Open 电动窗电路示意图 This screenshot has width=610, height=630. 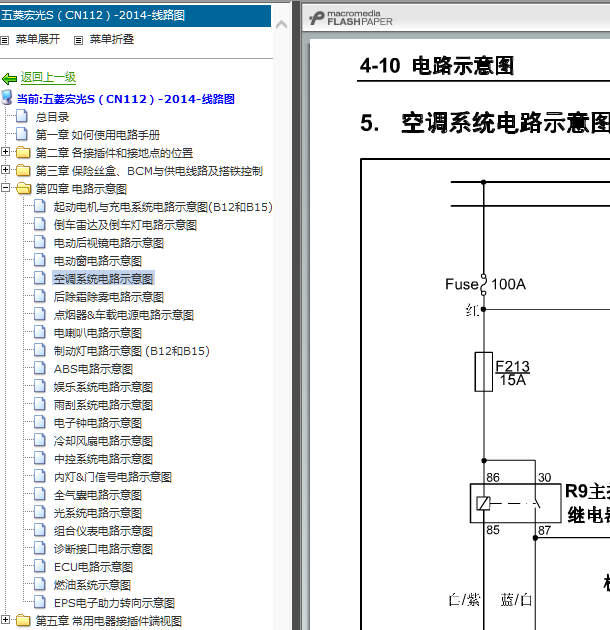click(98, 261)
